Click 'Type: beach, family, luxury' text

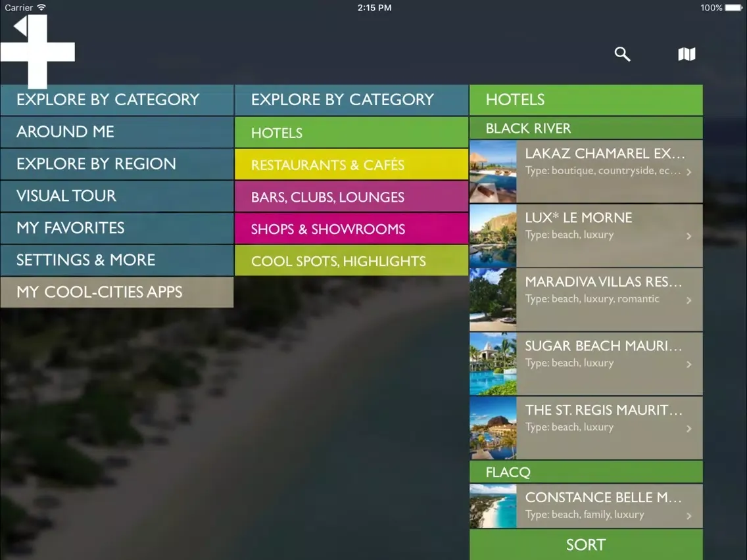click(585, 514)
